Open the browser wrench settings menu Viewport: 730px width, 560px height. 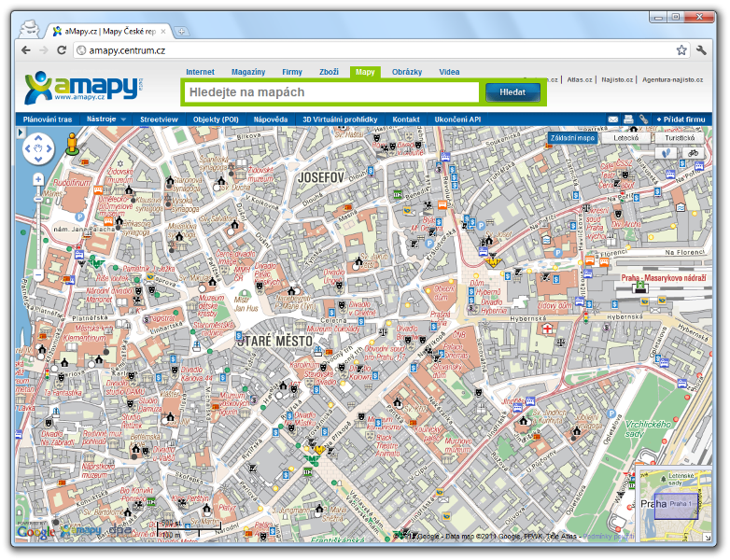(x=701, y=50)
